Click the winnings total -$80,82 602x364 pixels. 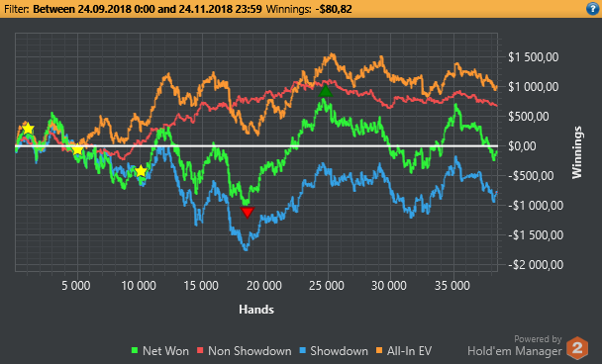334,9
